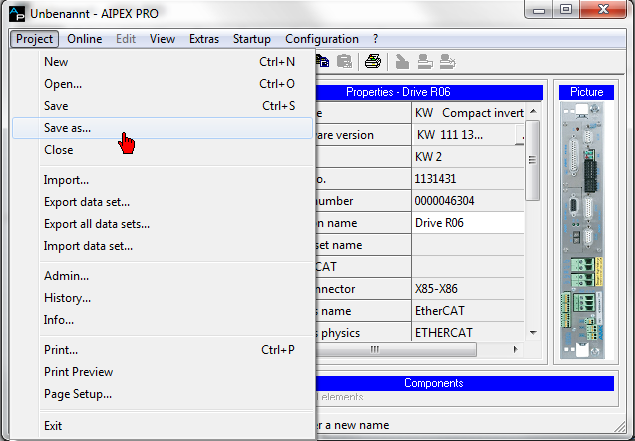Open the Online menu

pos(85,39)
